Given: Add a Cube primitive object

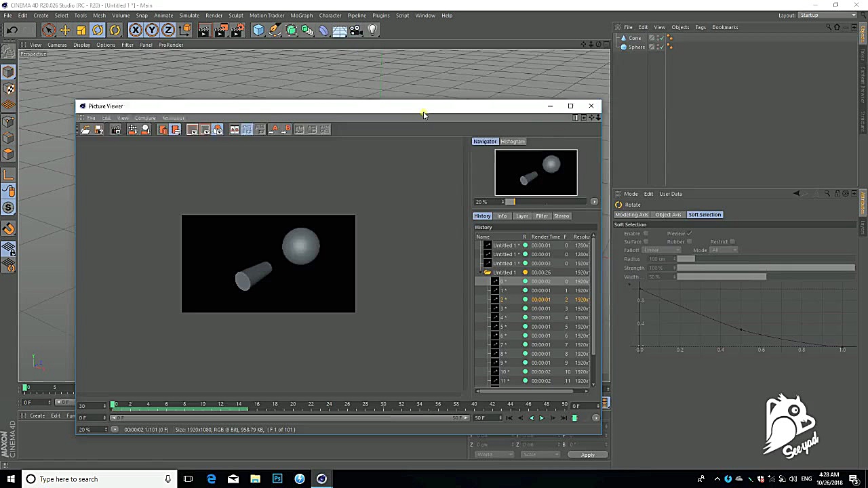Looking at the screenshot, I should point(258,30).
